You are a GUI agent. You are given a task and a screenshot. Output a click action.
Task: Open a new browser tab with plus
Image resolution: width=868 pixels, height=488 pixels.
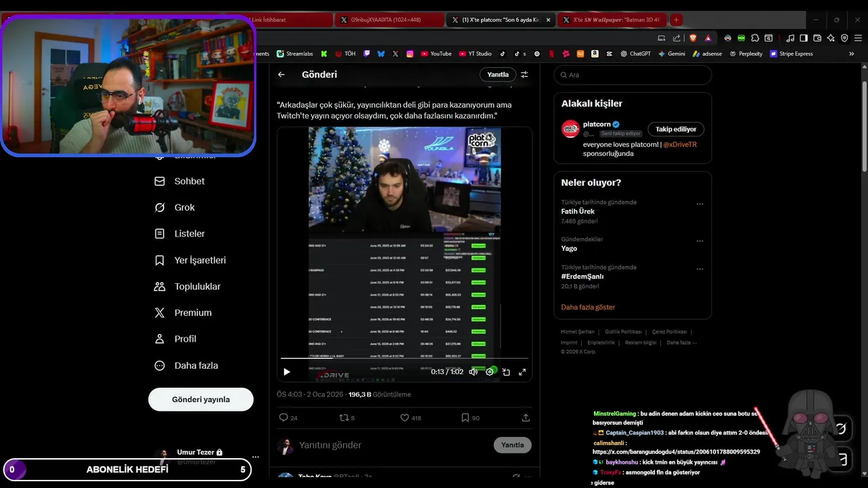coord(676,20)
